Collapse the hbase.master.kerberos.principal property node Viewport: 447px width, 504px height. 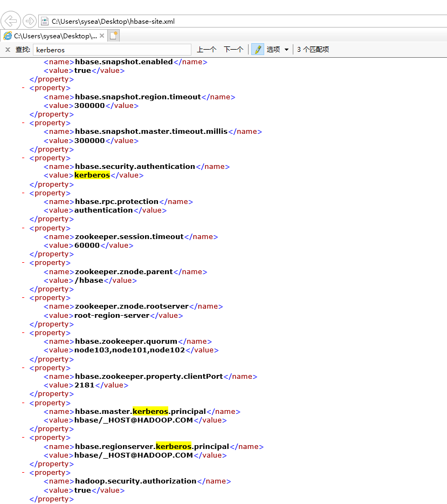tap(23, 403)
